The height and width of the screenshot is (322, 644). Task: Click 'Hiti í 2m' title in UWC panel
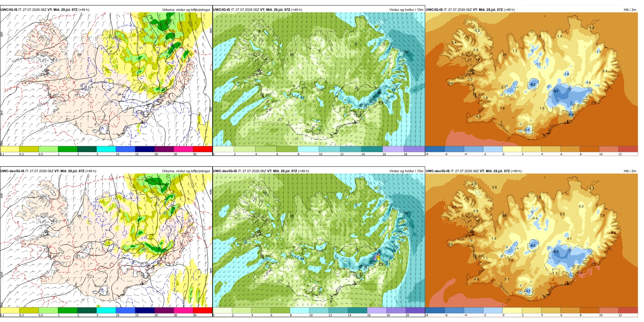tap(630, 9)
